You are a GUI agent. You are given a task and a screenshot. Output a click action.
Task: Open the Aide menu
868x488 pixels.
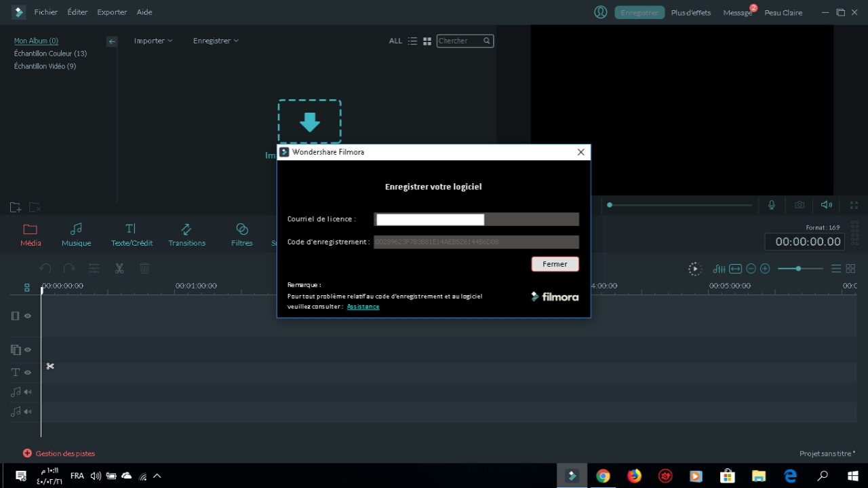click(144, 12)
